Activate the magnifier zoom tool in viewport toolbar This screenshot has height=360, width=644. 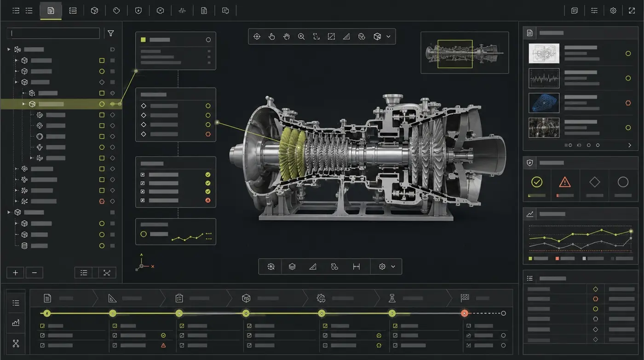[301, 36]
